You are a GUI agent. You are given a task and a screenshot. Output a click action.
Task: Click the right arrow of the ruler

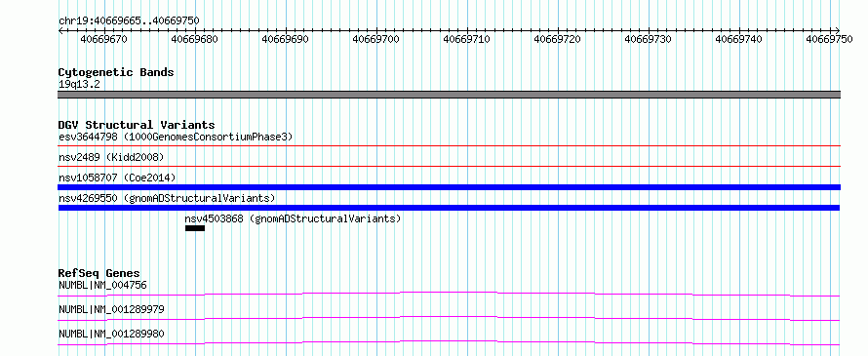pyautogui.click(x=837, y=30)
